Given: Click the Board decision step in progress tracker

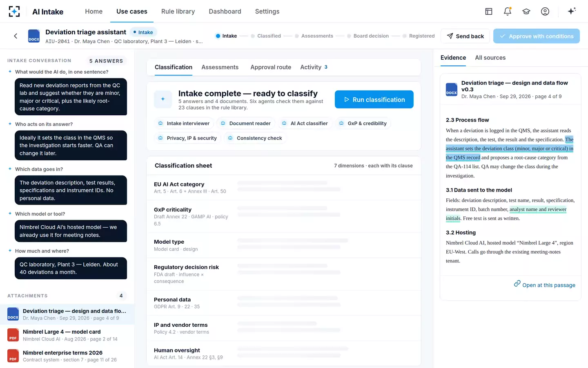Looking at the screenshot, I should pos(368,36).
